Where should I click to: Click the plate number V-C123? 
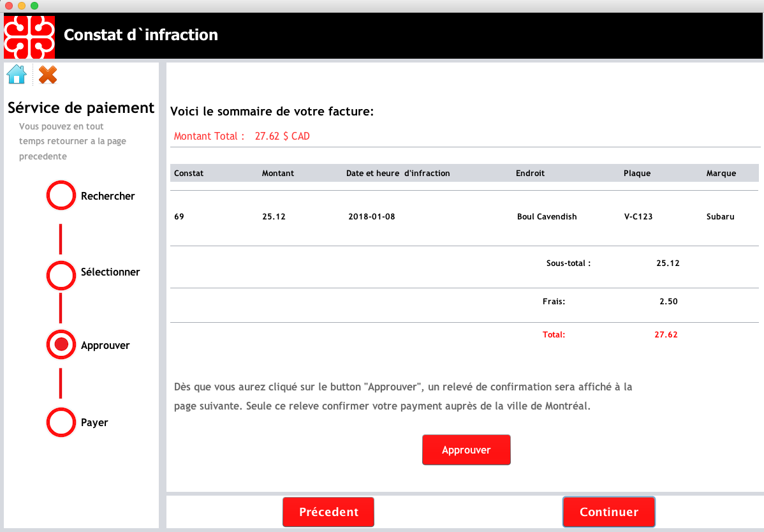click(x=638, y=217)
